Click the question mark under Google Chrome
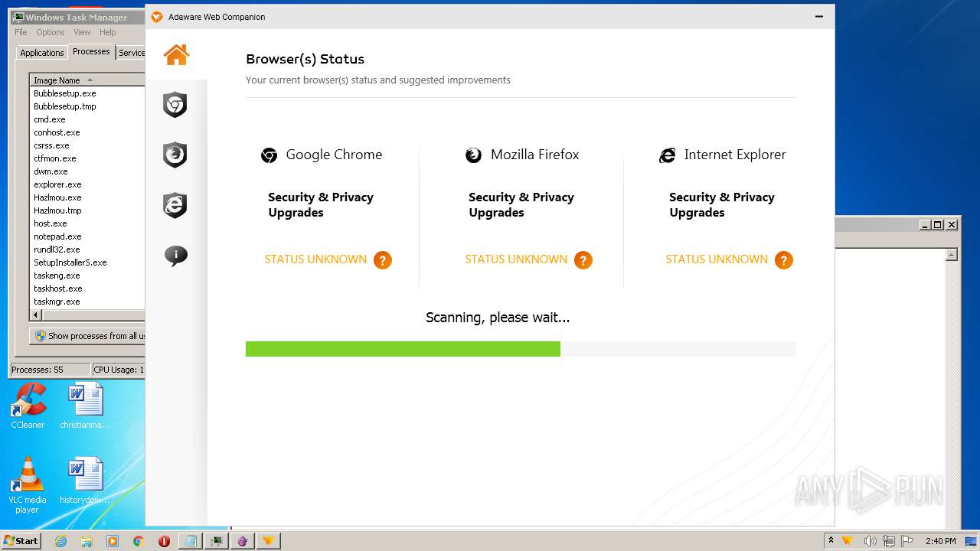 tap(383, 260)
